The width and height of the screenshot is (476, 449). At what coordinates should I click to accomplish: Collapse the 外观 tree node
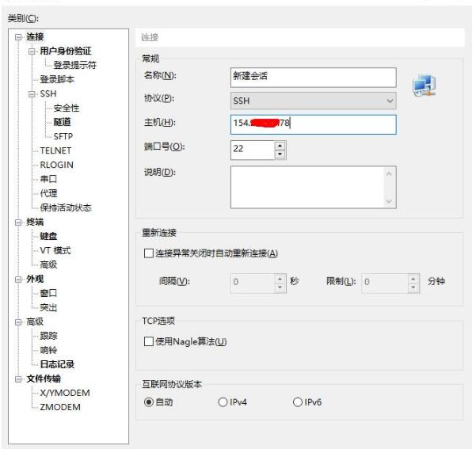18,280
